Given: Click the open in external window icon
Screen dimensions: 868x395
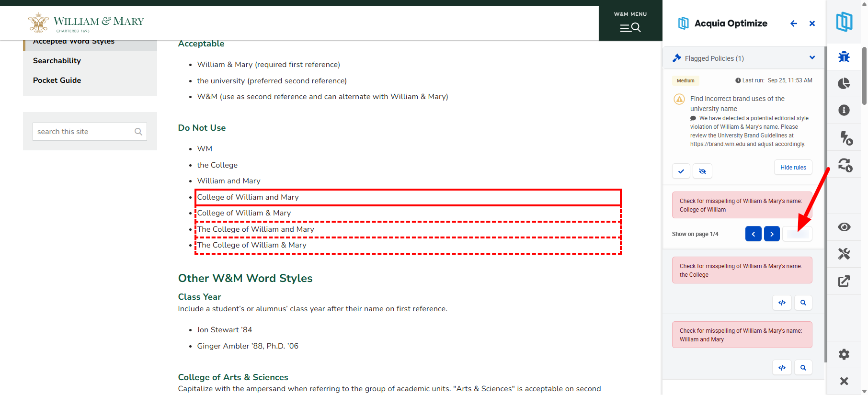Looking at the screenshot, I should (844, 281).
